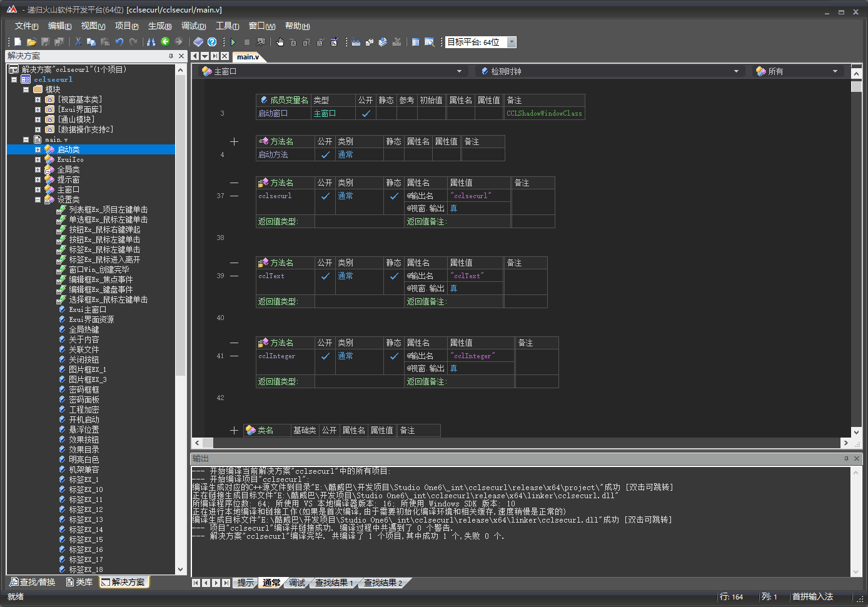Click the Redo arrow icon

[133, 42]
